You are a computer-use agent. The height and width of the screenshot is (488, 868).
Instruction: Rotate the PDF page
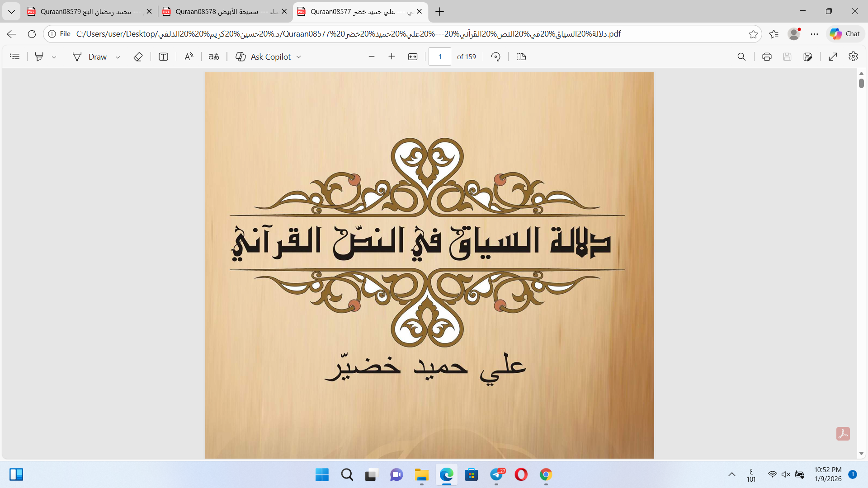point(496,56)
